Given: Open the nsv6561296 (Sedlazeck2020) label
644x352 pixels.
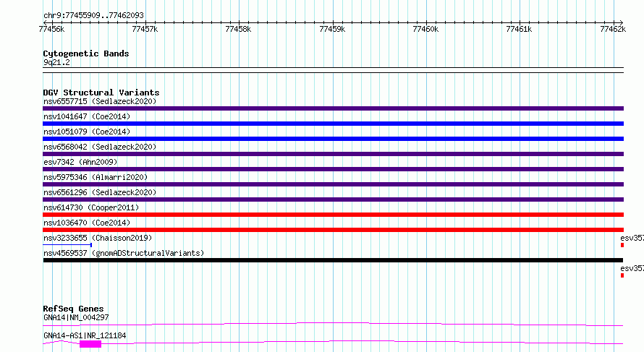Looking at the screenshot, I should pyautogui.click(x=100, y=192).
